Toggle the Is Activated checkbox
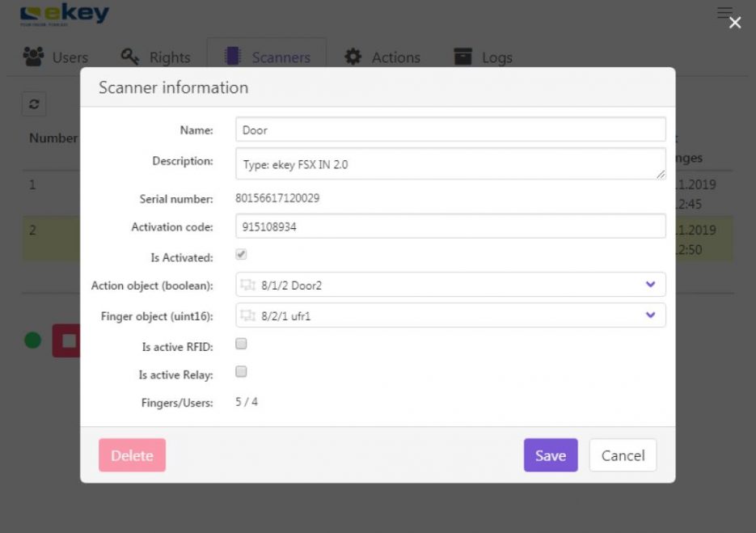 tap(241, 254)
